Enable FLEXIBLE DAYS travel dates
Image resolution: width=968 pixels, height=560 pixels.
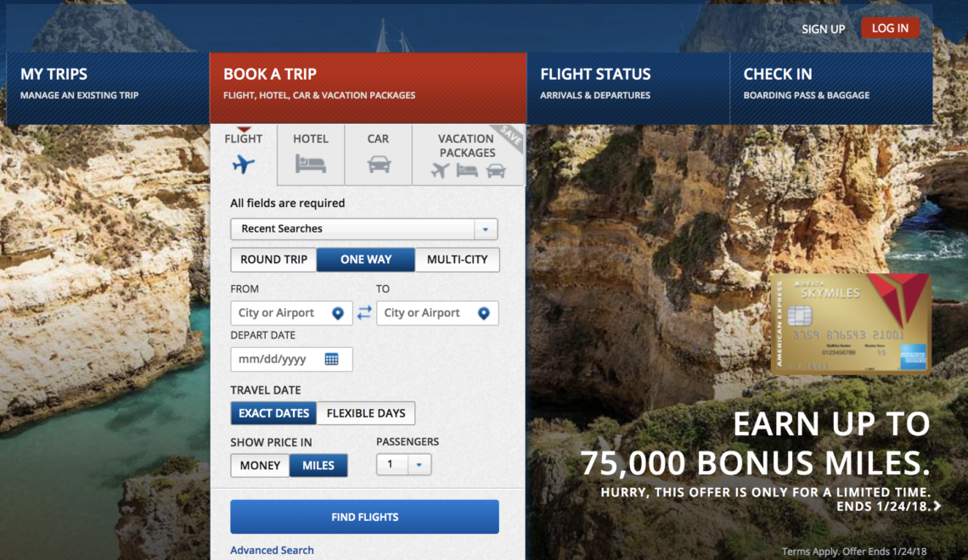pyautogui.click(x=365, y=413)
